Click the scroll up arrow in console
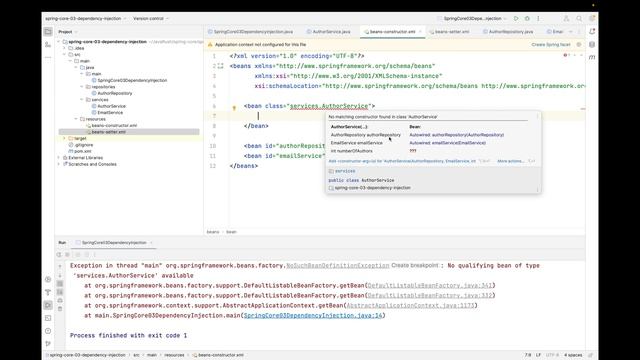This screenshot has width=640, height=360. [x=60, y=266]
